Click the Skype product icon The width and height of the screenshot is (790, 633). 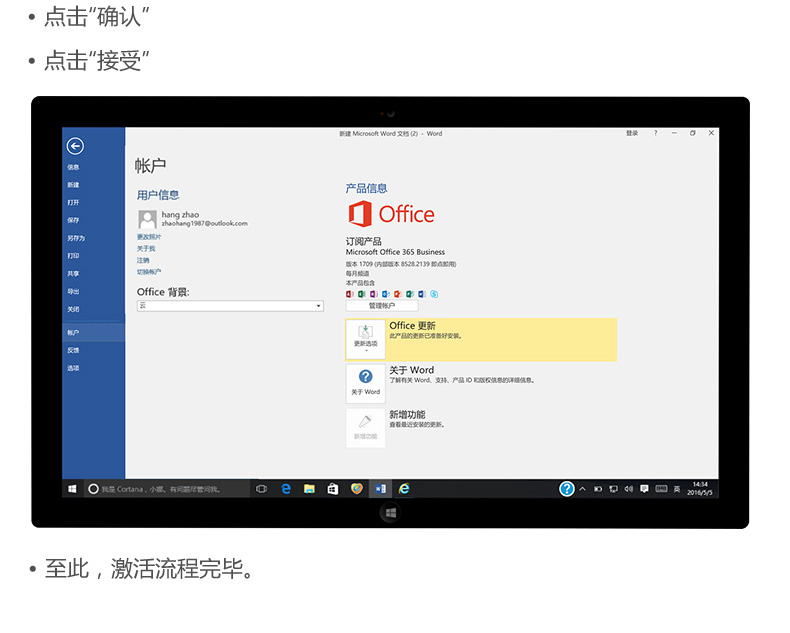click(434, 294)
